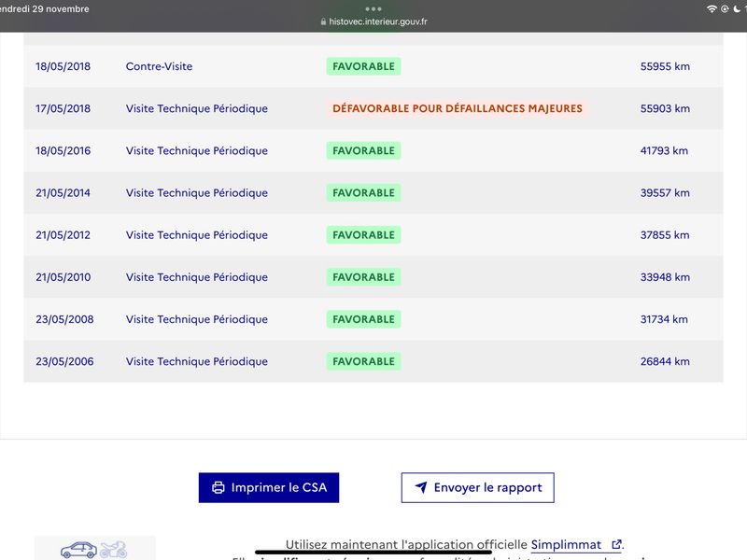Screen dimensions: 747x560
Task: Click the printer icon in Imprimer button
Action: [218, 487]
